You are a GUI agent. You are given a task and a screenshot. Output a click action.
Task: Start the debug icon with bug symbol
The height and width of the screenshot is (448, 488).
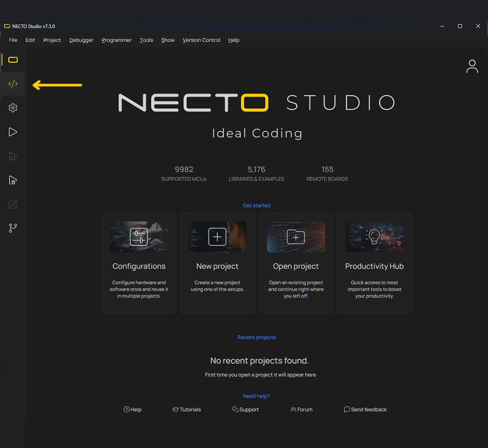point(13,180)
